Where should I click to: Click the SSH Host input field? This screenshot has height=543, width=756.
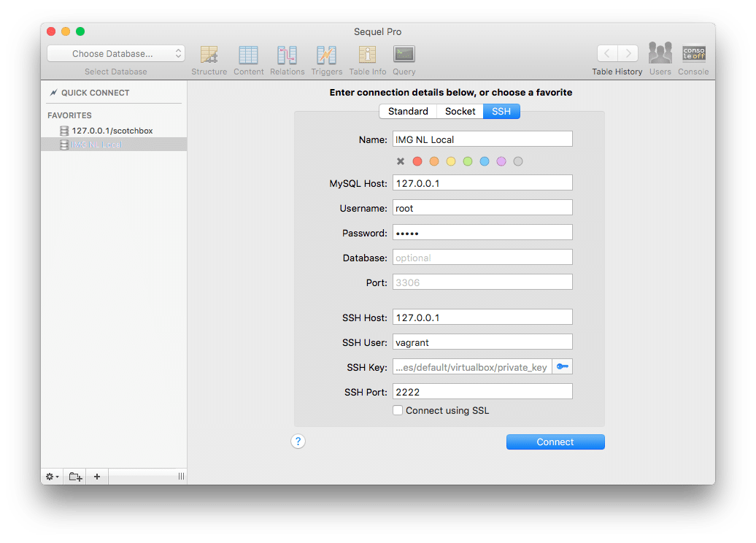[482, 317]
